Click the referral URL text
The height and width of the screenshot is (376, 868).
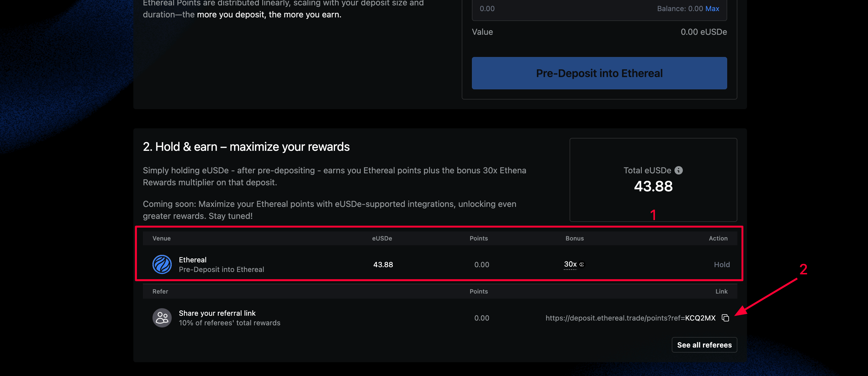(630, 318)
